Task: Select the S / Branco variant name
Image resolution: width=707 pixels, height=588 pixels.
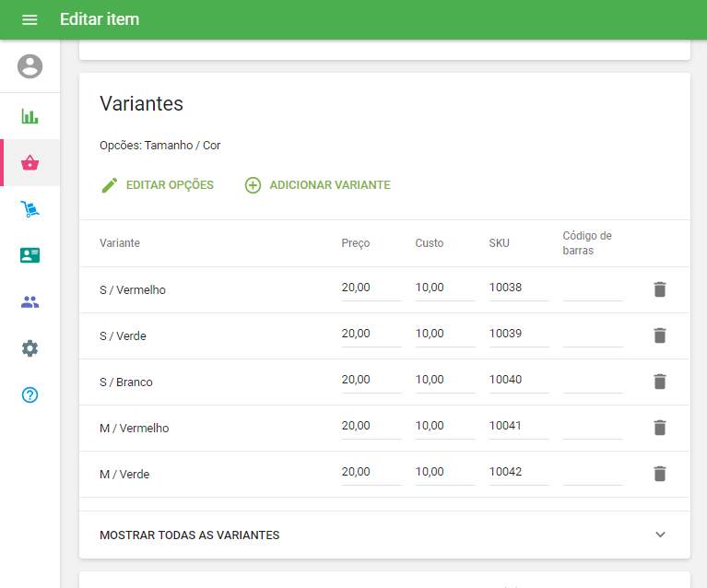Action: click(x=125, y=382)
